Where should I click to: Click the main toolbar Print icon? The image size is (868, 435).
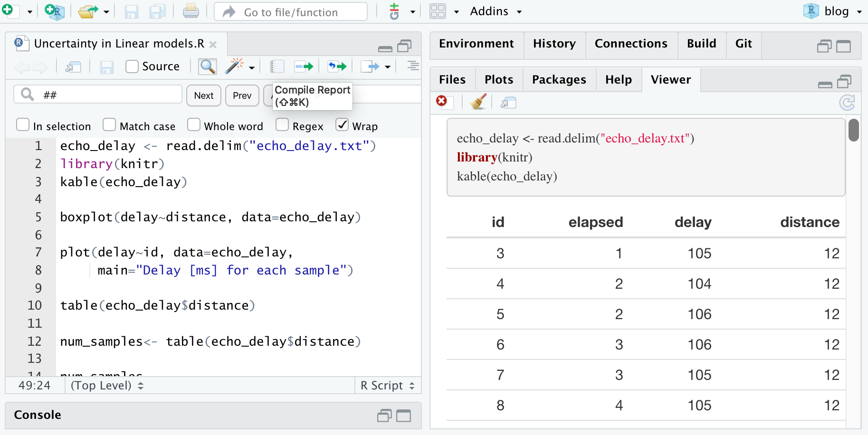click(191, 11)
